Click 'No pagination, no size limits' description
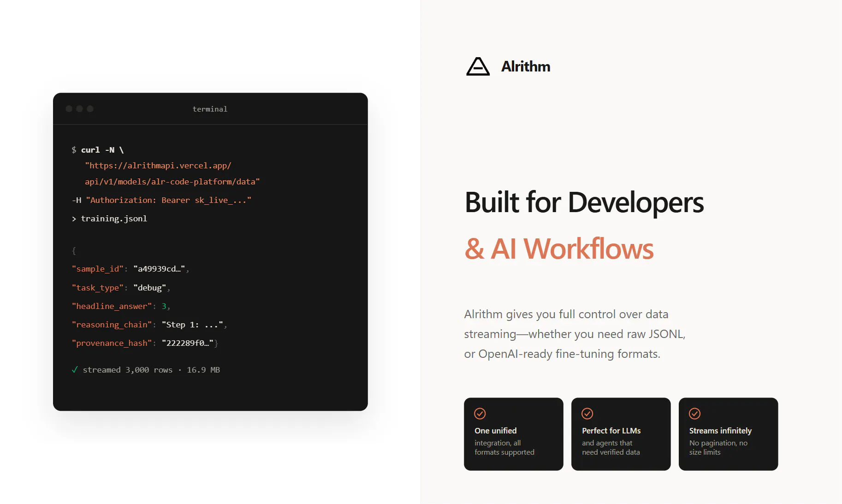 coord(718,448)
